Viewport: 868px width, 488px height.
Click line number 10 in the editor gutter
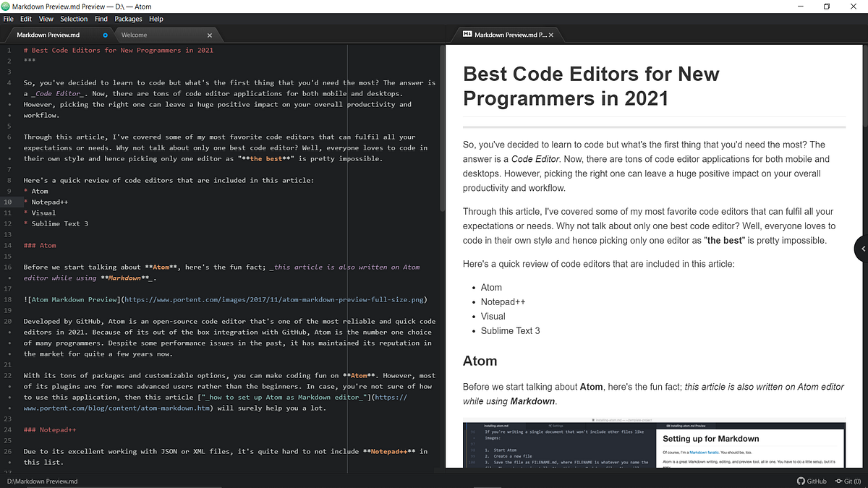tap(8, 202)
